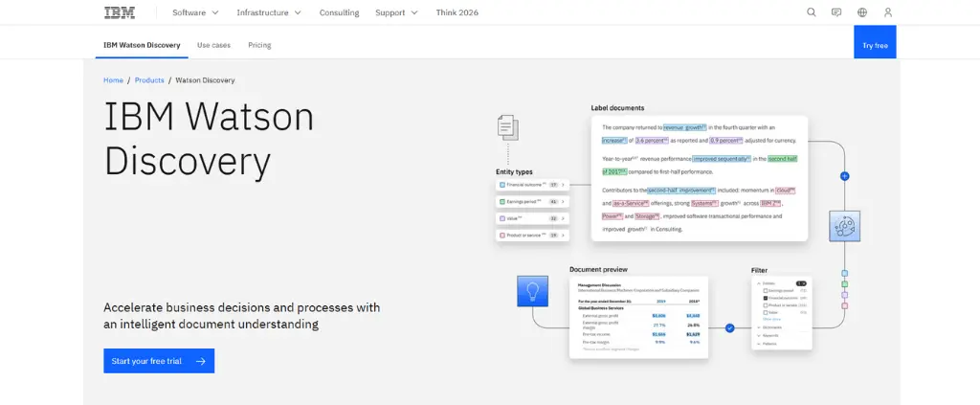Click the 'Management Discussion' title in the preview

coord(599,285)
